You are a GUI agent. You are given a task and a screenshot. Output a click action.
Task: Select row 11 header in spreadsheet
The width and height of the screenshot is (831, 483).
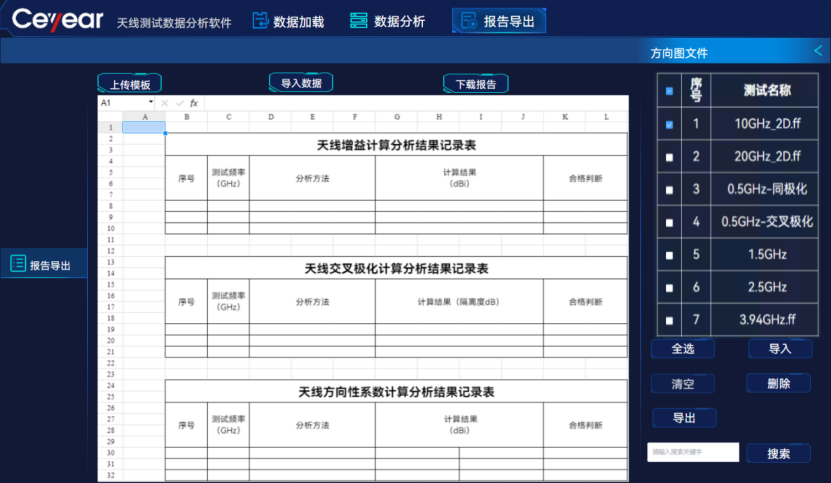(110, 240)
